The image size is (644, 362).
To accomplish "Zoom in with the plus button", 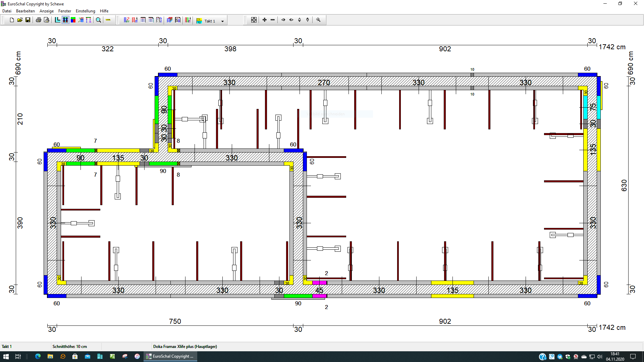I will point(264,20).
